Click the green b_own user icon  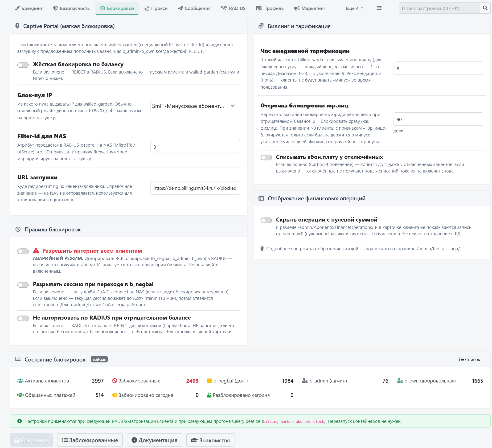coord(400,381)
